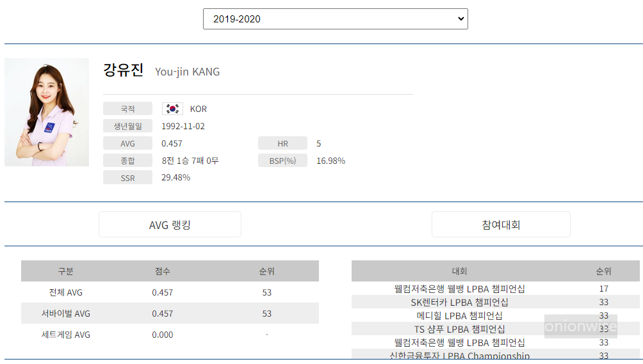Click 신한금융투자 LPBA Championship row
The image size is (643, 364).
click(495, 354)
